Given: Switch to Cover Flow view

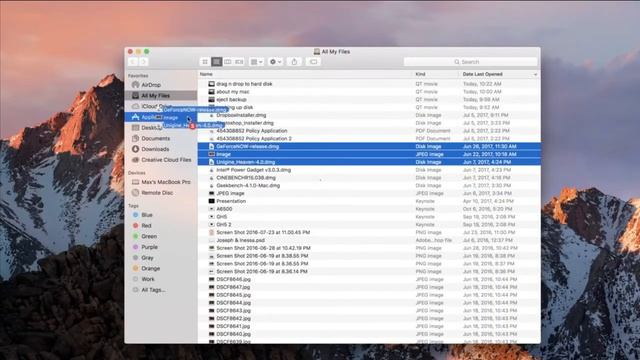Looking at the screenshot, I should click(x=239, y=62).
